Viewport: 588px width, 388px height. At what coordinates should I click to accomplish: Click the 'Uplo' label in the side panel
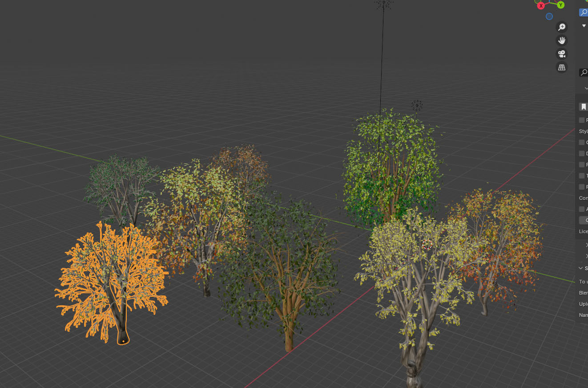[583, 304]
